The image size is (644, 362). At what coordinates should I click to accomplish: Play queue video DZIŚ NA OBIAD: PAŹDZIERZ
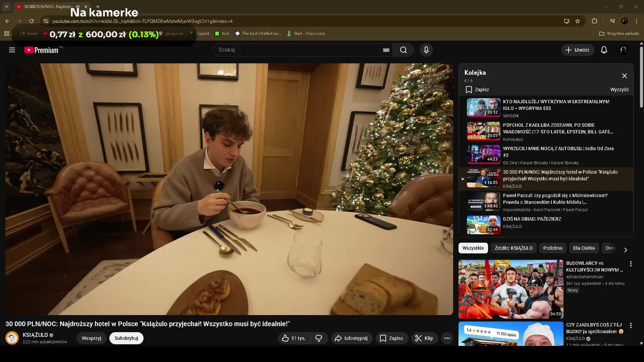tap(546, 225)
